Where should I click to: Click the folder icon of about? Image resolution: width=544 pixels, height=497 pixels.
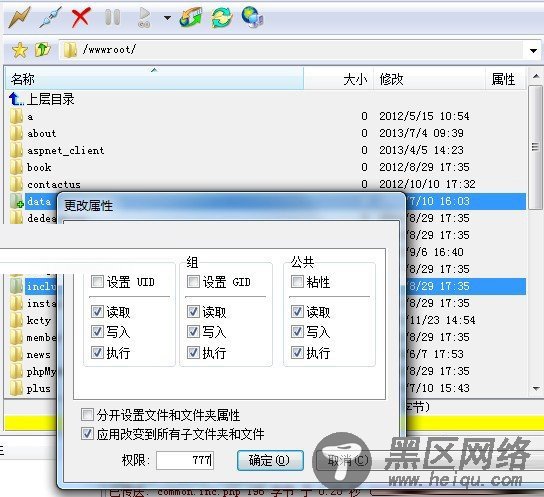16,134
